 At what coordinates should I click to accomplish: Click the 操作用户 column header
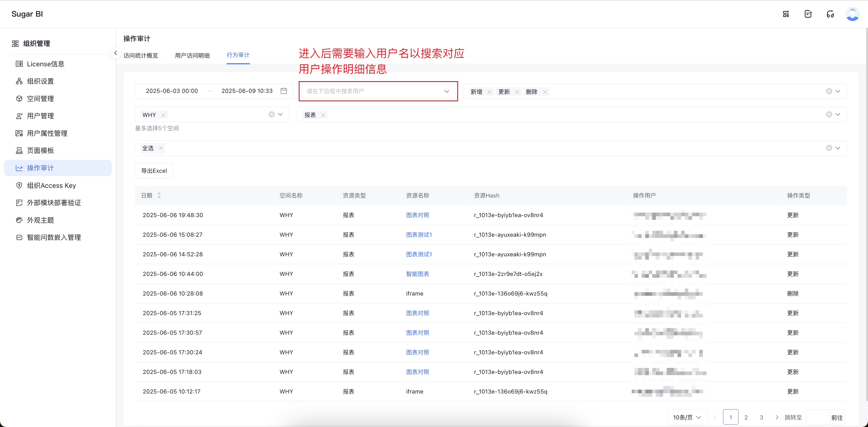point(644,195)
